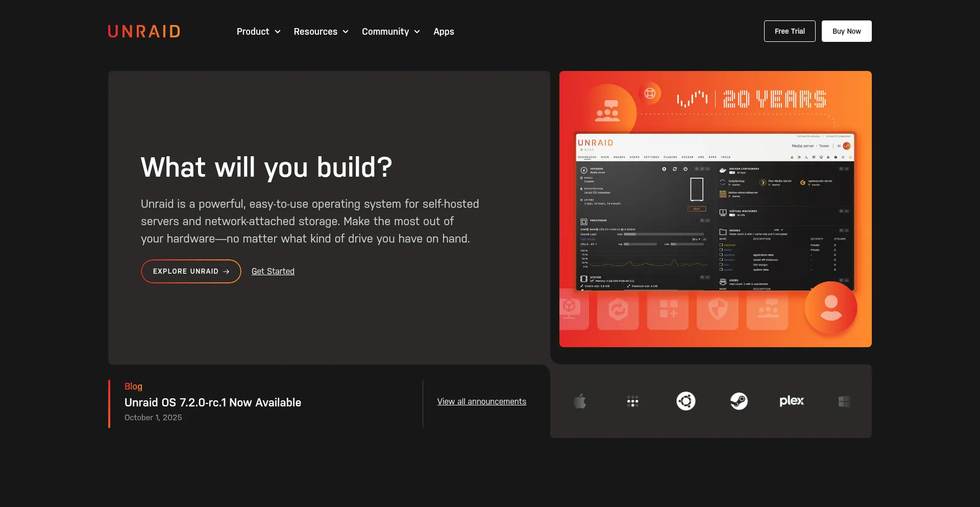Click the Plex logo

pos(791,401)
